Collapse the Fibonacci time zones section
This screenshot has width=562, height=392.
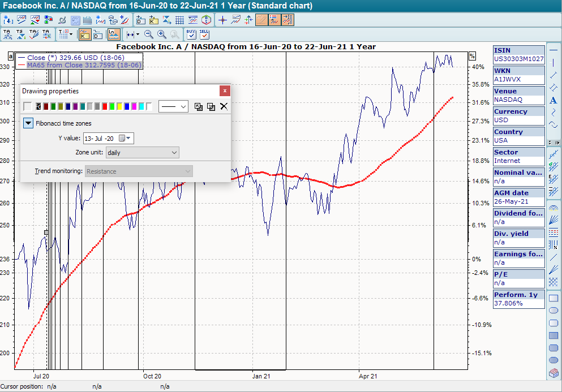[x=28, y=123]
